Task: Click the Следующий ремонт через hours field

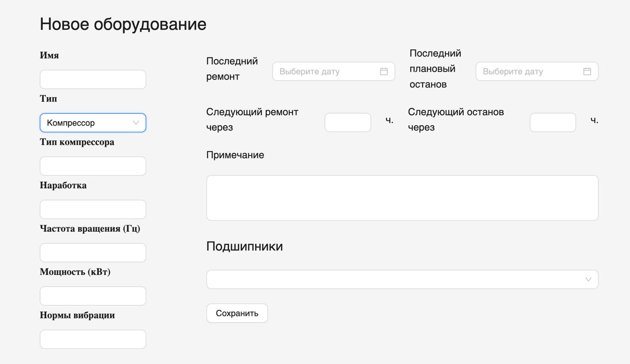Action: [x=347, y=122]
